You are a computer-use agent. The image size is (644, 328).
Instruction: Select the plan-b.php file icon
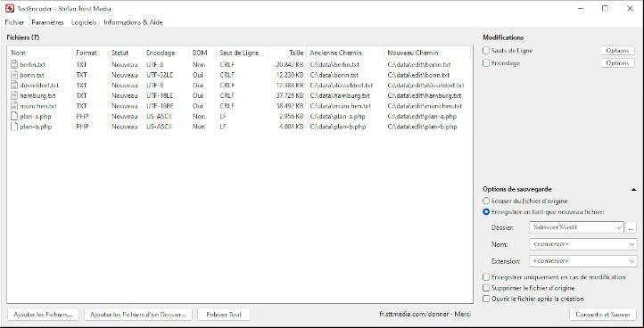[x=14, y=127]
